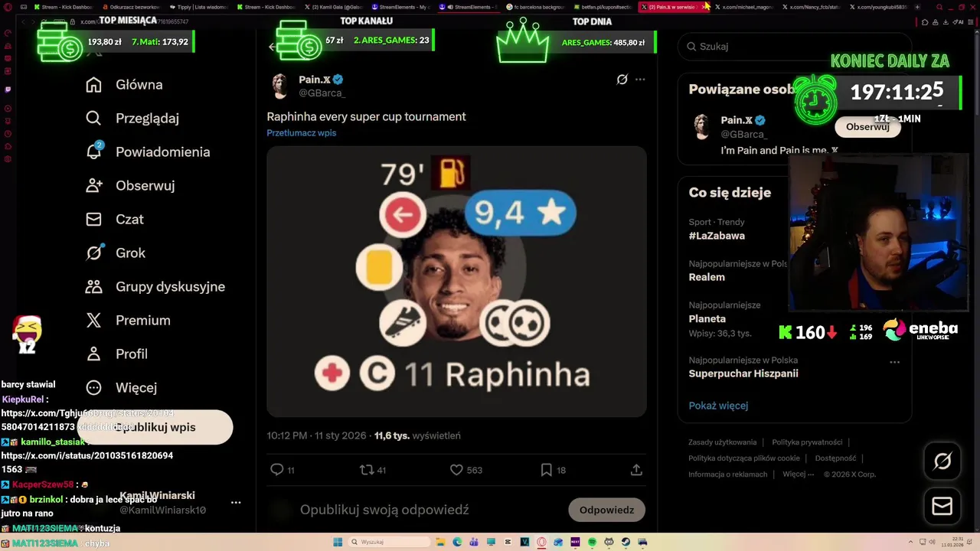Click Pokaż więcej link in trends
This screenshot has height=551, width=980.
coord(718,406)
